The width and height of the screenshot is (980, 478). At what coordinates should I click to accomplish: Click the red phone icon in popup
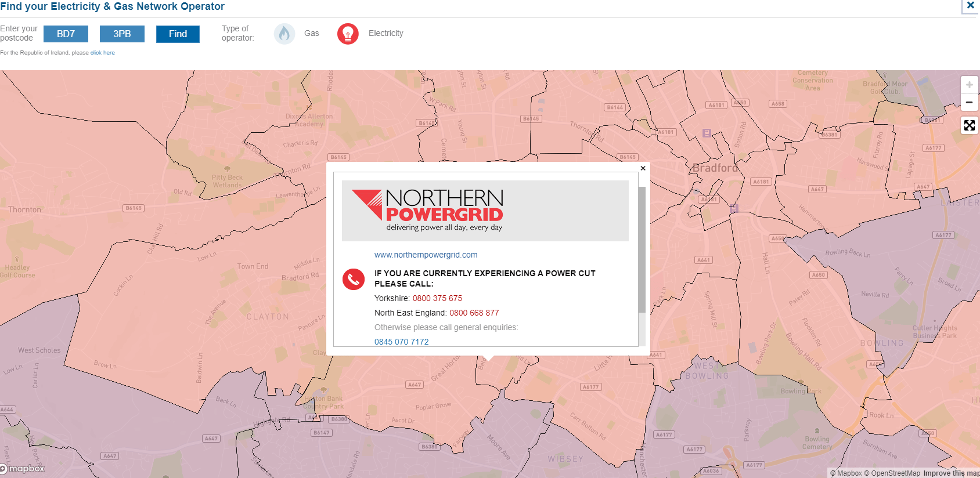353,279
